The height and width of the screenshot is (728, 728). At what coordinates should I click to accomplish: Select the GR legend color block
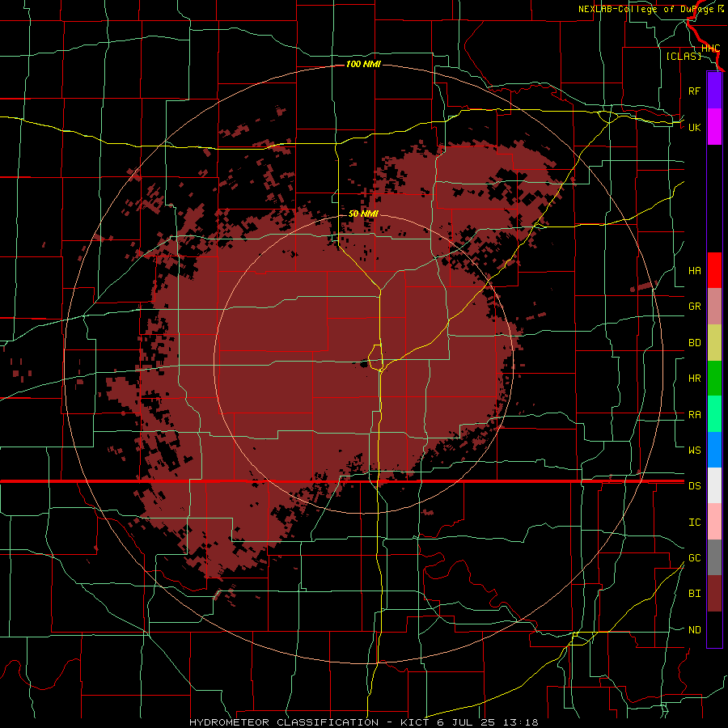714,307
